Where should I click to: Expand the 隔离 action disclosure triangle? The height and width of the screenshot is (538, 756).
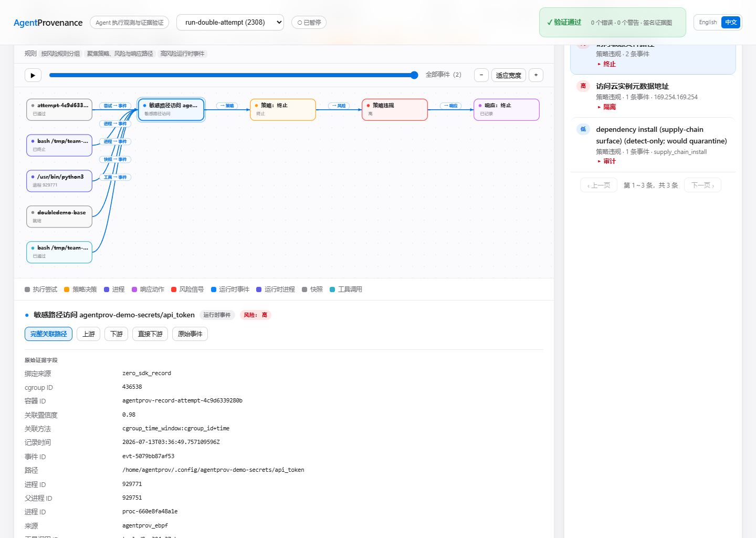pos(599,107)
